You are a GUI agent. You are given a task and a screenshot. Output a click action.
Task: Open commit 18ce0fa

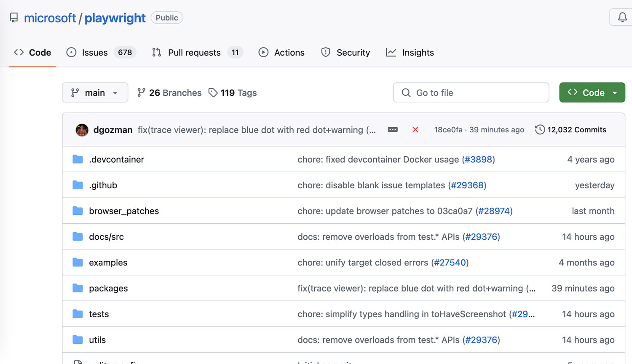tap(448, 130)
